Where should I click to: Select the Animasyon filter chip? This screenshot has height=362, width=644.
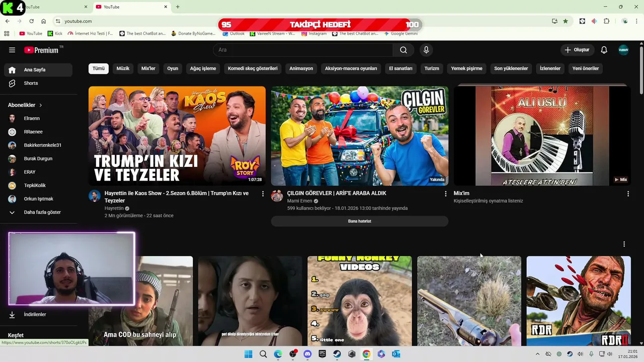click(301, 68)
